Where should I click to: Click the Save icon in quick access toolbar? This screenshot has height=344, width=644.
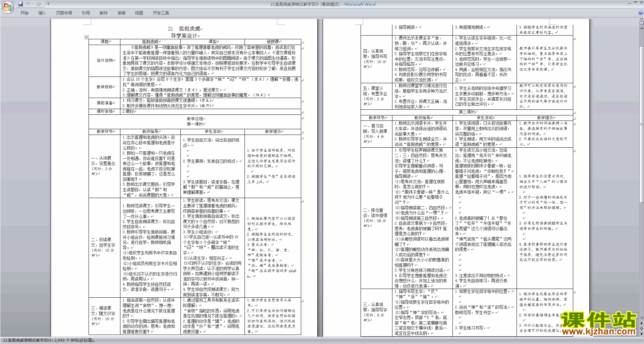click(x=20, y=4)
